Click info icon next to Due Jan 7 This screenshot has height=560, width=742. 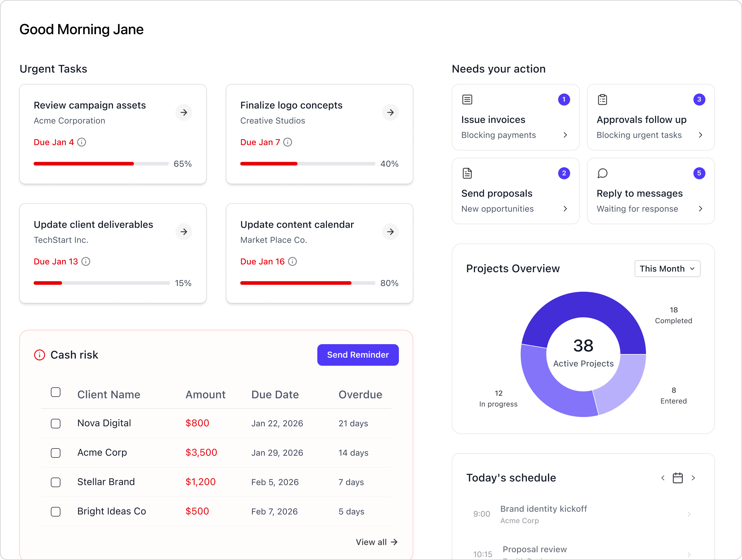coord(288,142)
